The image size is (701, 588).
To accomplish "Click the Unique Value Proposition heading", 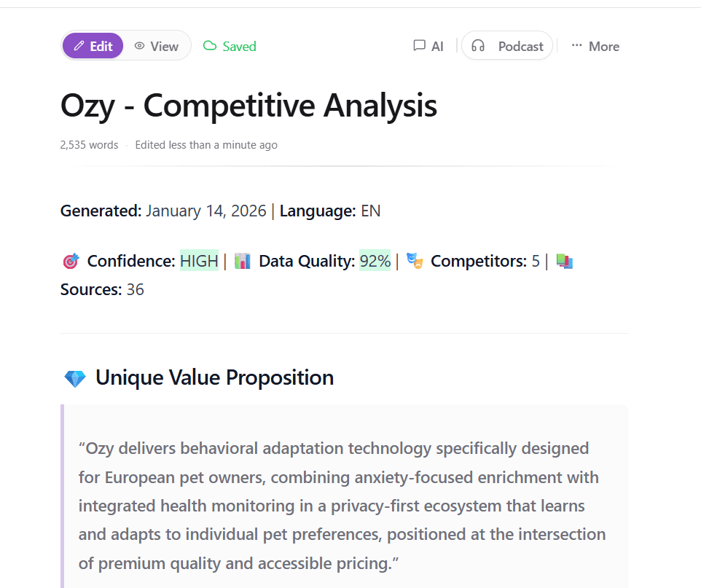I will tap(214, 377).
